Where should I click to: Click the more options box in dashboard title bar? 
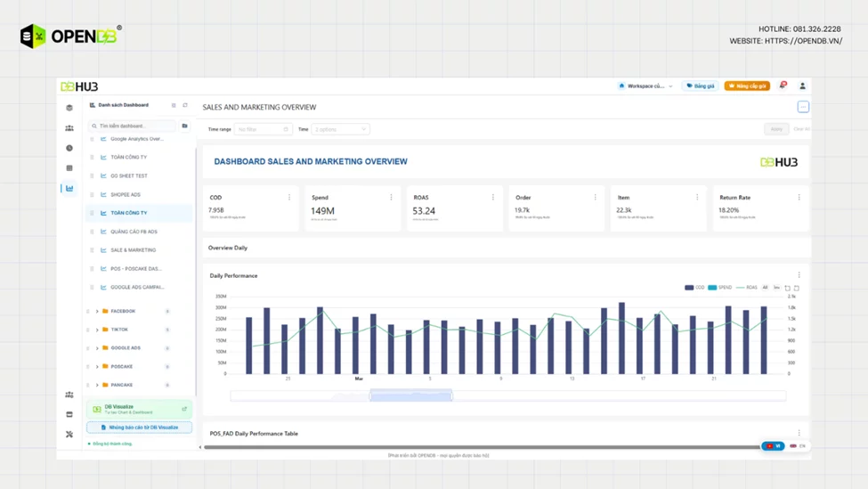coord(803,107)
